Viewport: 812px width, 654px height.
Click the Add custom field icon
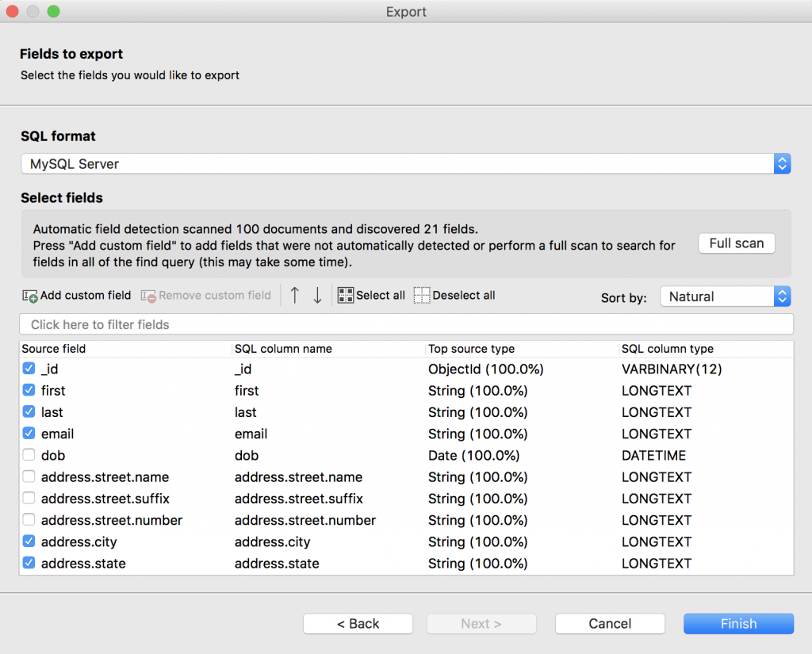click(30, 296)
